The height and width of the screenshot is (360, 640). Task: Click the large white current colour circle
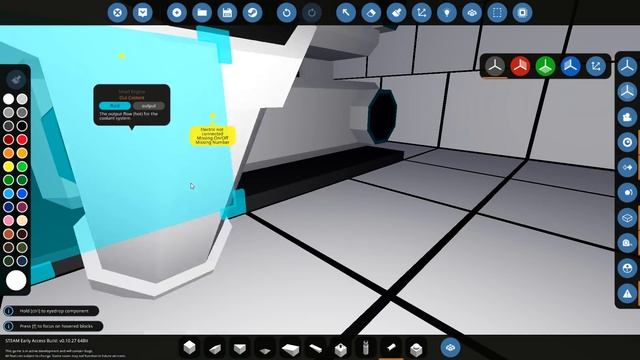(16, 281)
